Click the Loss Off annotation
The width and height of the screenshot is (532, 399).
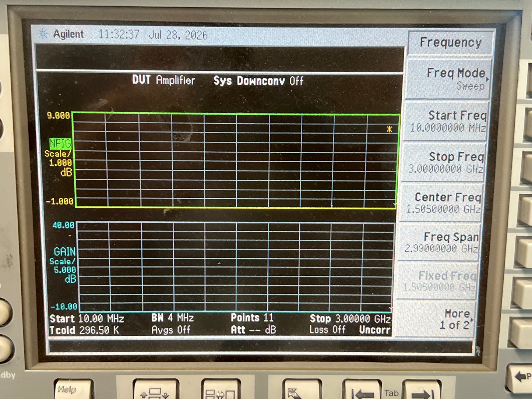point(327,329)
